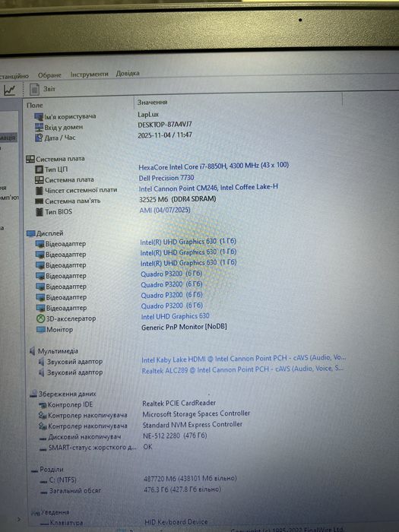399x532 pixels.
Task: Open the AMI (04/07/2025) BIOS link
Action: click(x=165, y=210)
